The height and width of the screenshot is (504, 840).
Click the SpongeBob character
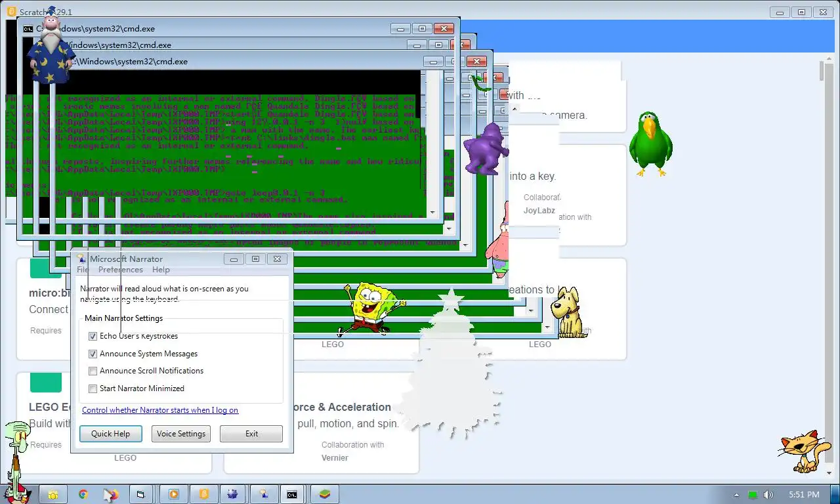tap(371, 308)
